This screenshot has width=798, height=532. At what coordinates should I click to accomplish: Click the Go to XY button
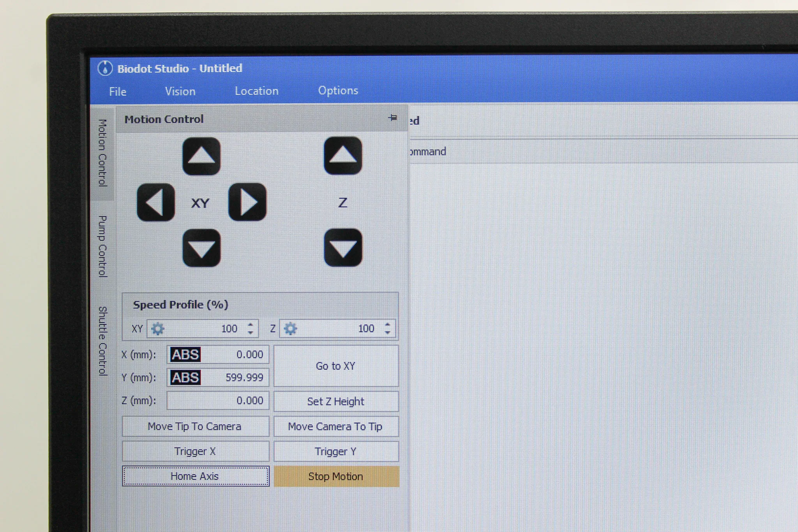click(x=336, y=366)
